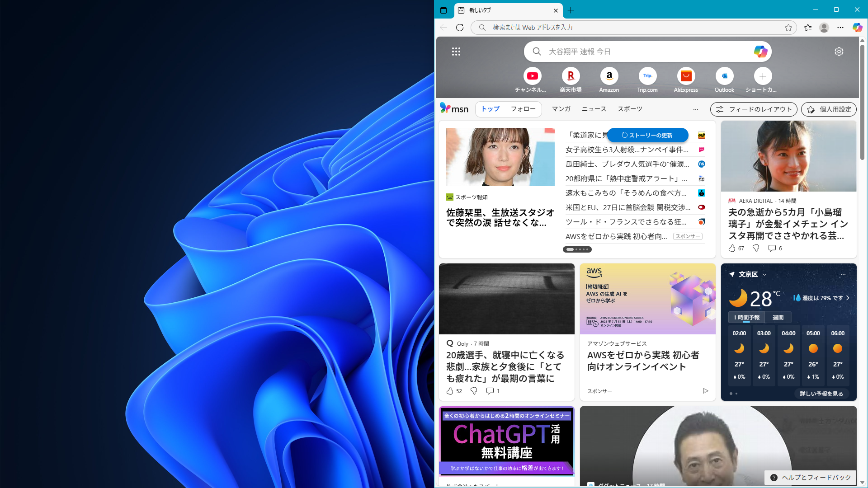This screenshot has width=868, height=488.
Task: Select the スポーツ tab in MSN feed
Action: [x=630, y=109]
